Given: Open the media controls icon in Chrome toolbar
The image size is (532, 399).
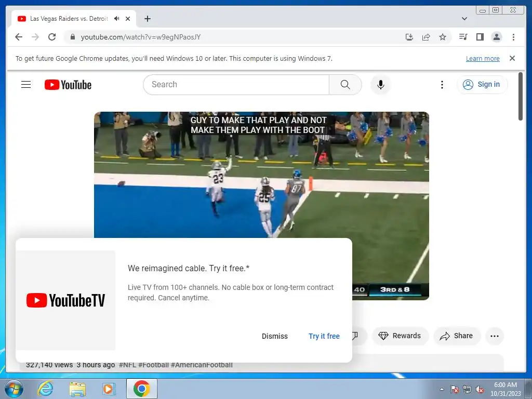Looking at the screenshot, I should tap(463, 37).
